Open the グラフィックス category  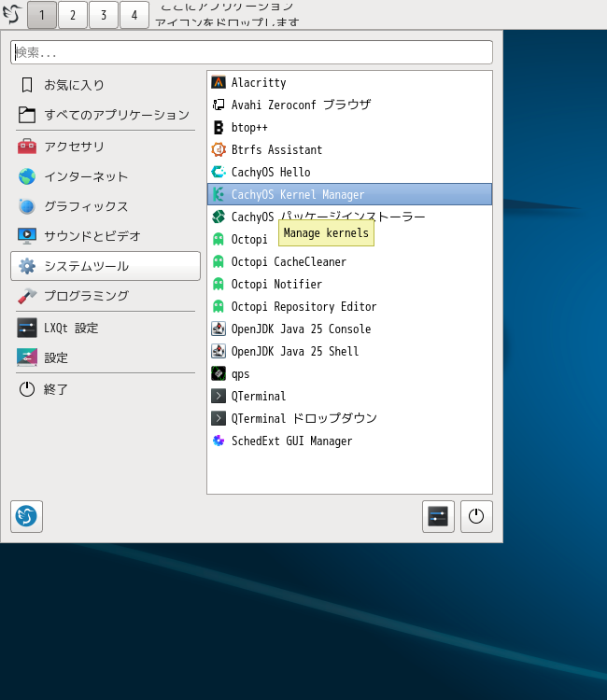pyautogui.click(x=106, y=206)
